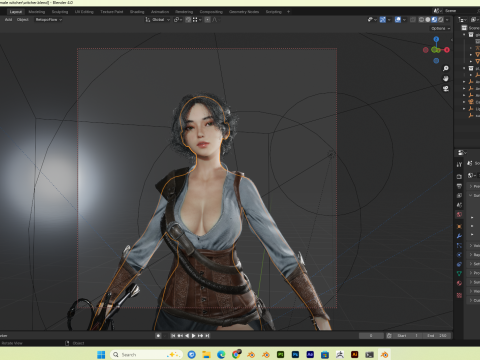480x360 pixels.
Task: Play animation in reverse in timeline
Action: point(187,336)
